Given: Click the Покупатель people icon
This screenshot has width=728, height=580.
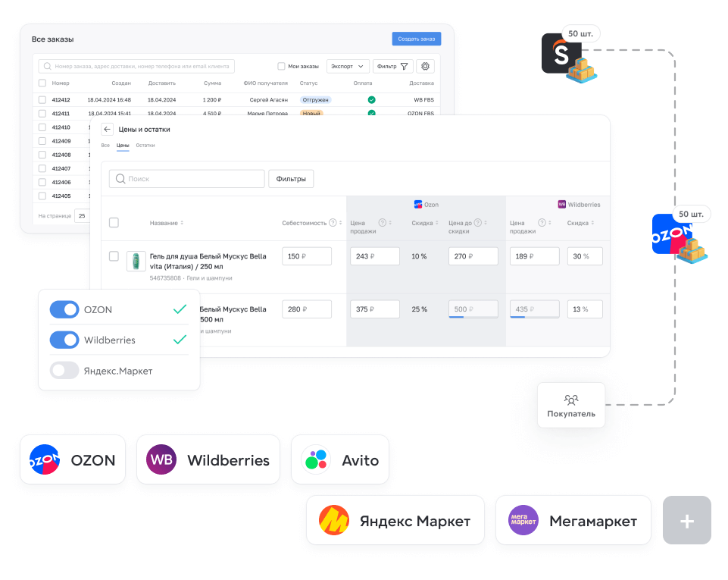Looking at the screenshot, I should (570, 400).
